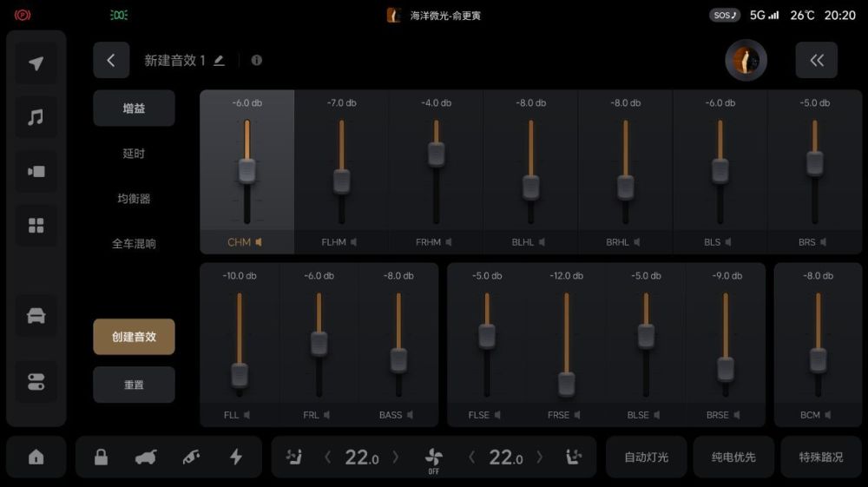The width and height of the screenshot is (868, 487).
Task: Tap the 自动灯光 auto lights button
Action: [646, 457]
